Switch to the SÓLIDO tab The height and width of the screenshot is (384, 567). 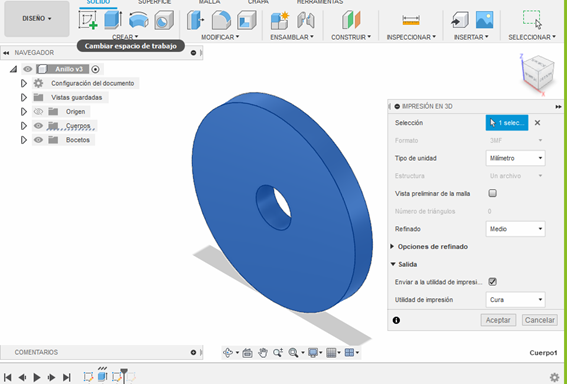pyautogui.click(x=98, y=2)
